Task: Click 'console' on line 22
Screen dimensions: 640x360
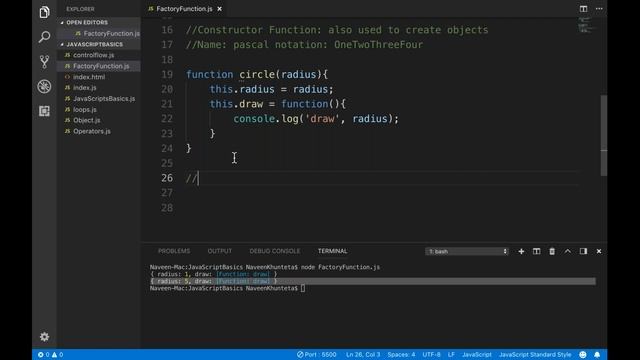Action: click(x=254, y=119)
